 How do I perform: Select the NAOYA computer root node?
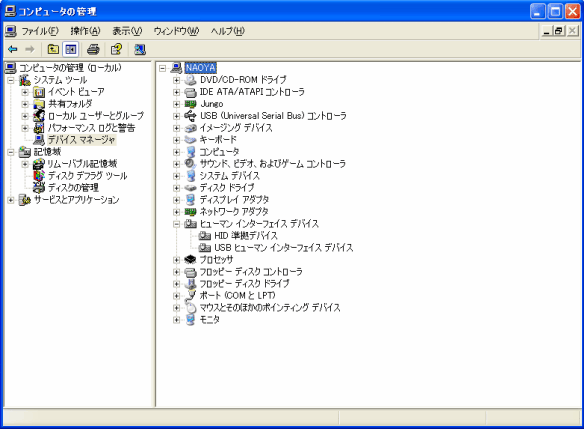(x=200, y=68)
